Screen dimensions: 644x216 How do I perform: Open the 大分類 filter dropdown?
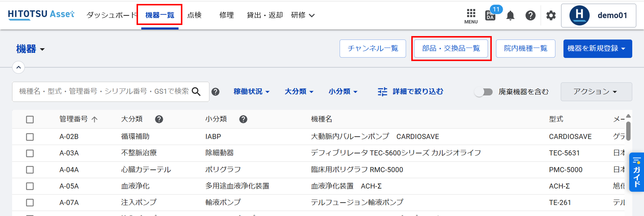pos(299,92)
